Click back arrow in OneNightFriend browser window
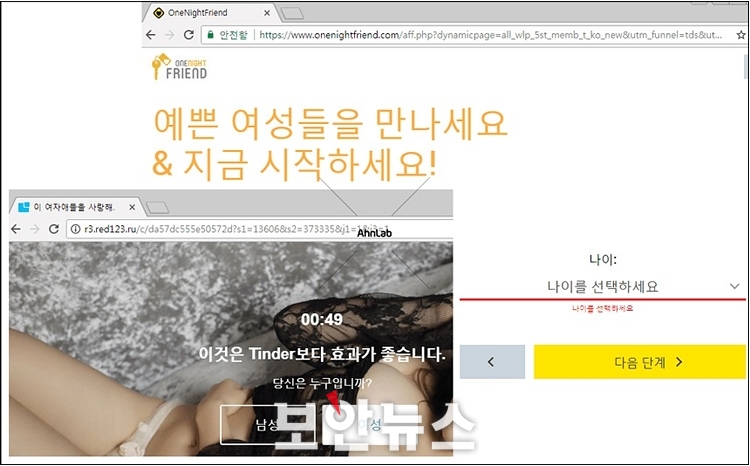 coord(151,35)
